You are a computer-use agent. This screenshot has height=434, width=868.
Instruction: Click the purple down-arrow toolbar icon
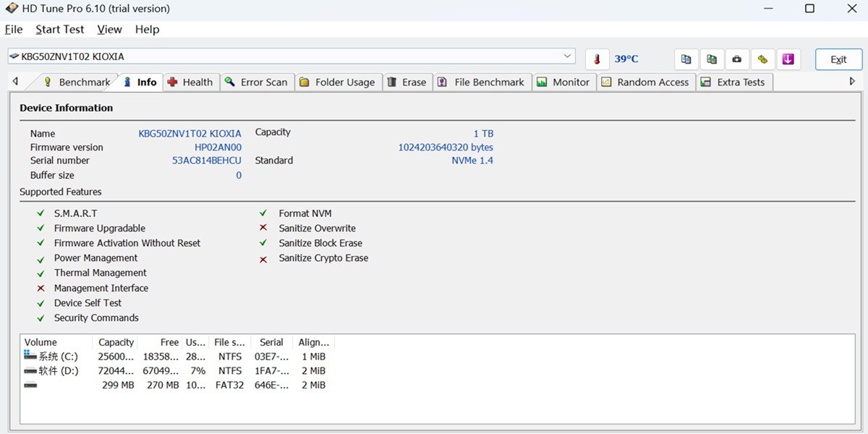pos(788,59)
